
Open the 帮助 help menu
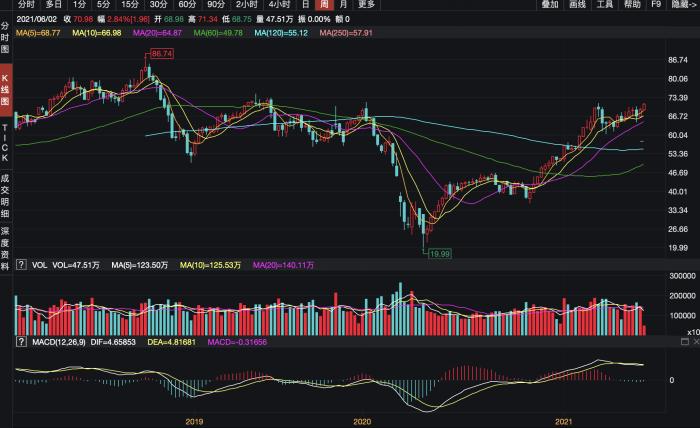pos(632,5)
